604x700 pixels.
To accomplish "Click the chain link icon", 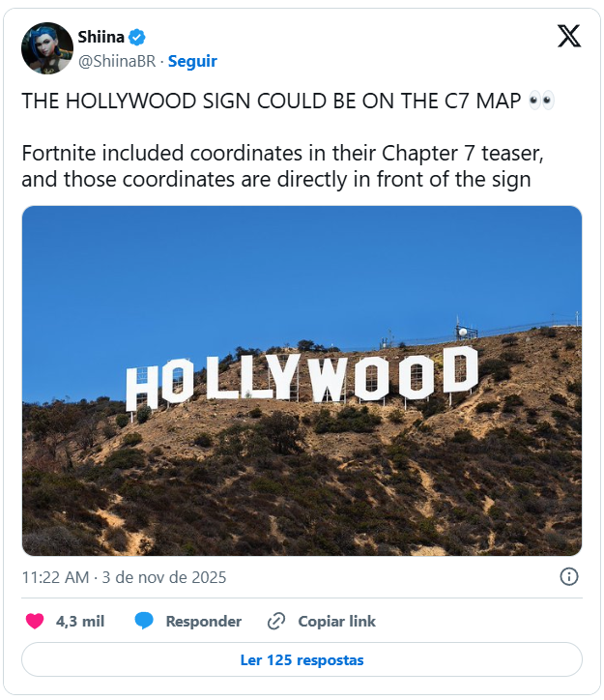I will (276, 621).
